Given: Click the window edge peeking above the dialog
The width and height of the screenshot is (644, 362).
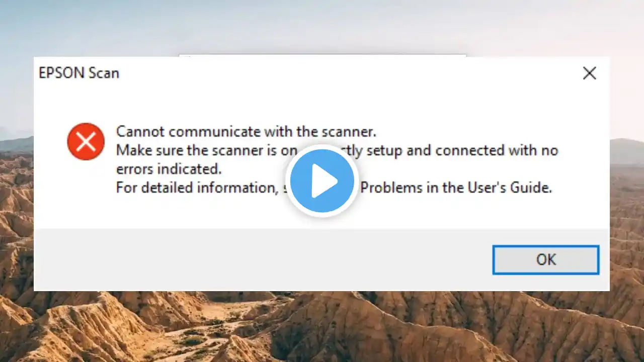Looking at the screenshot, I should 322,55.
